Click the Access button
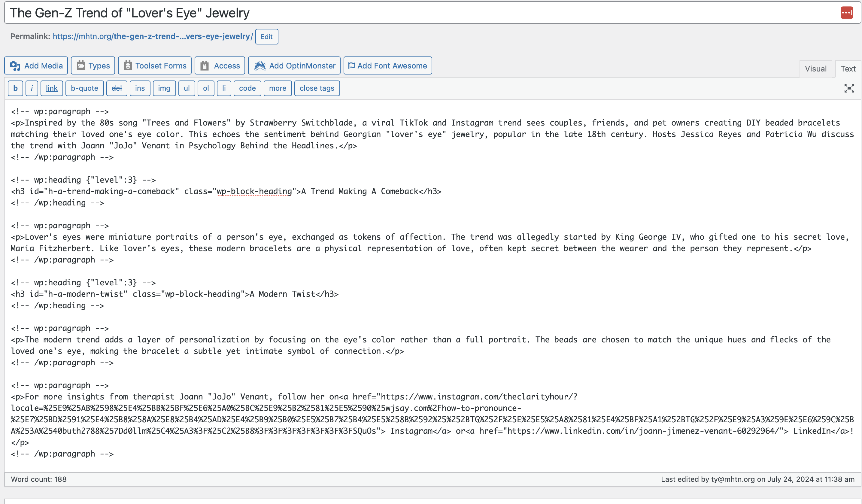The width and height of the screenshot is (862, 504). (220, 65)
